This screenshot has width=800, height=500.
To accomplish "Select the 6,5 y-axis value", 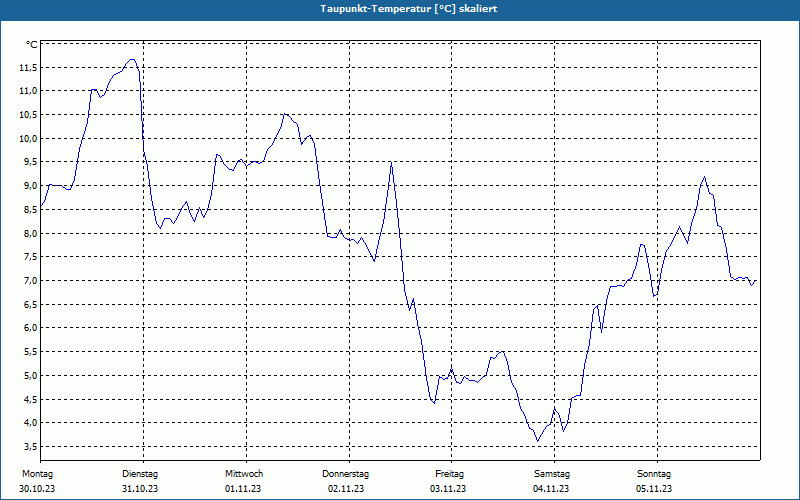I will 31,305.
